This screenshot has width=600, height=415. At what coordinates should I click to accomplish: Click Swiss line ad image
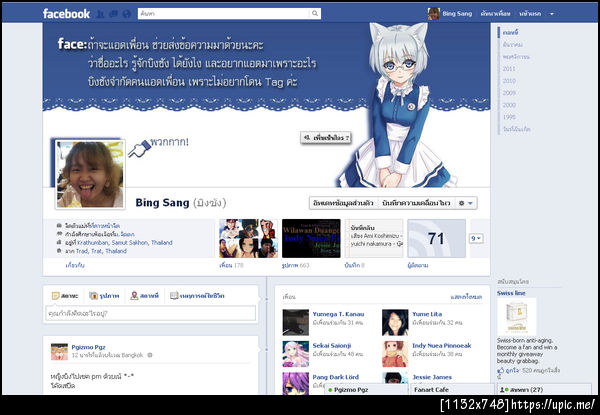[517, 317]
